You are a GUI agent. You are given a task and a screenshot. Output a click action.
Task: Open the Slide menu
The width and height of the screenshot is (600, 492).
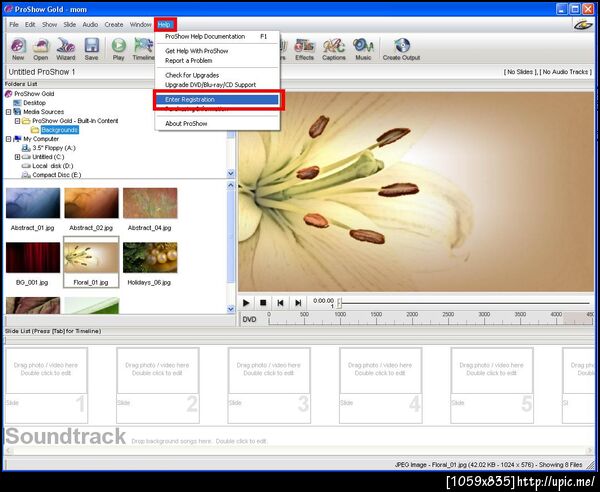click(x=70, y=24)
